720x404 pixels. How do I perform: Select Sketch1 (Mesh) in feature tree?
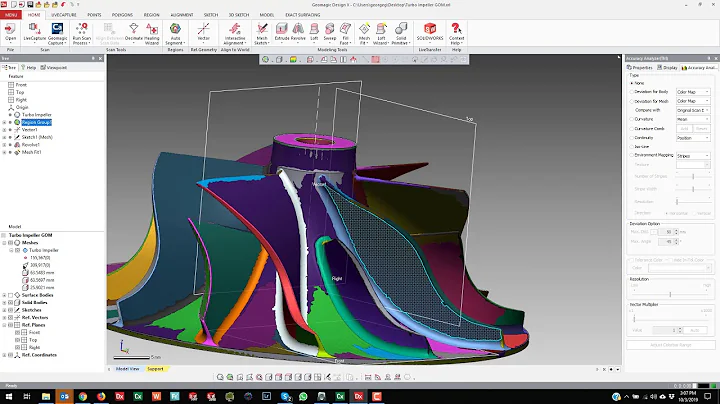(x=37, y=137)
